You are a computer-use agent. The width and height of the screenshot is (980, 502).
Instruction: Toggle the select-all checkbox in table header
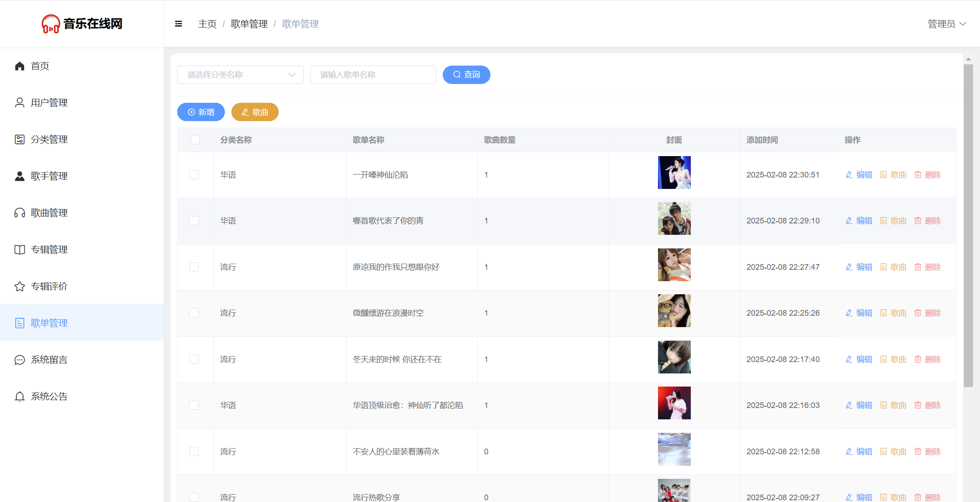[195, 140]
